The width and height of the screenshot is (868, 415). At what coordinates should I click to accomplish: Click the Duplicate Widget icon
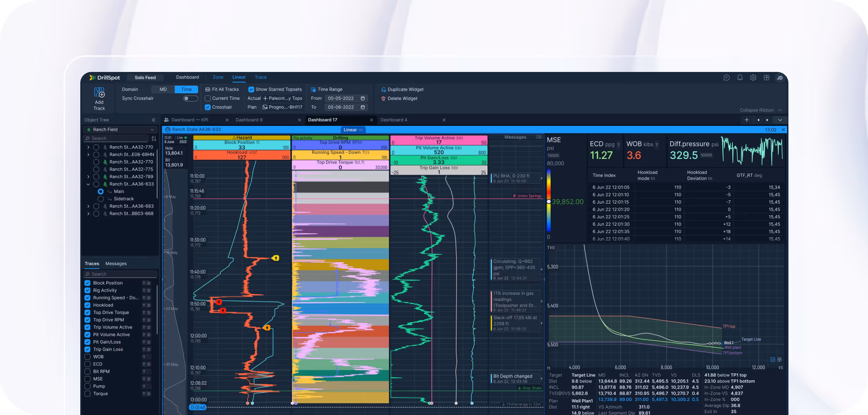pyautogui.click(x=383, y=90)
